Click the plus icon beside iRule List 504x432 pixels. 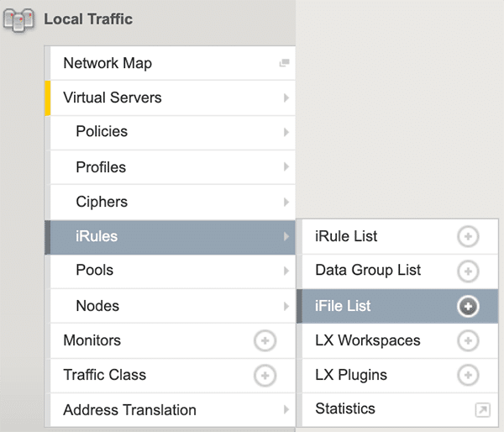point(468,237)
